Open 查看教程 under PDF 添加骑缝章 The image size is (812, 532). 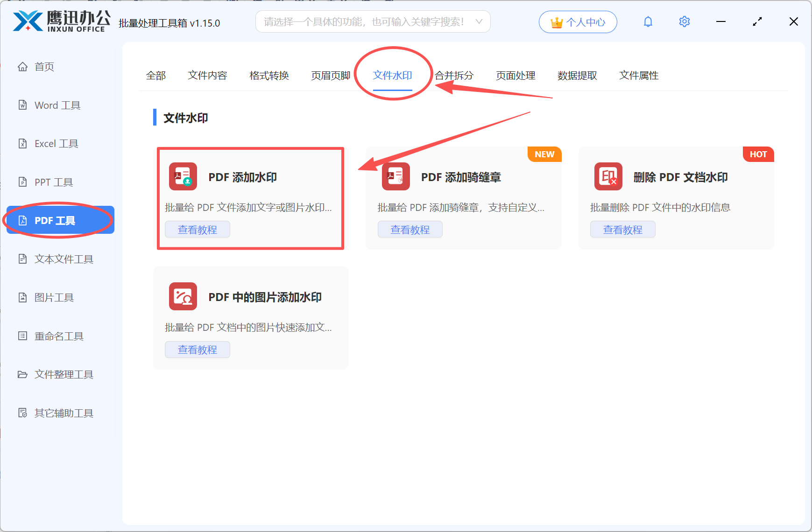(410, 229)
